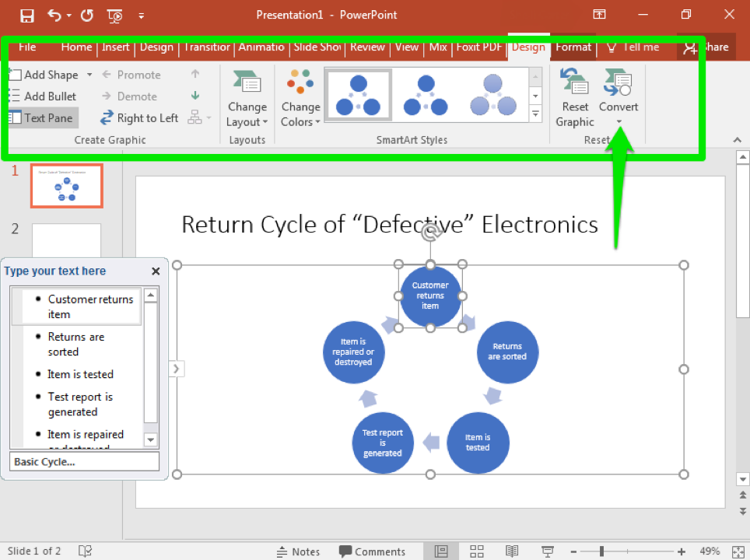This screenshot has height=560, width=750.
Task: Open the Add Shape dropdown arrow
Action: click(88, 74)
